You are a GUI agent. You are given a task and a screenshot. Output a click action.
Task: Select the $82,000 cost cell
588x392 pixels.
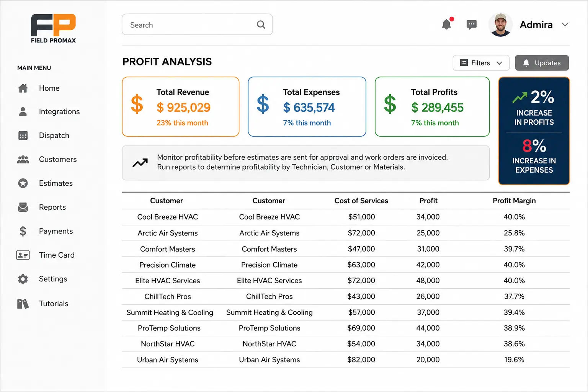point(361,360)
